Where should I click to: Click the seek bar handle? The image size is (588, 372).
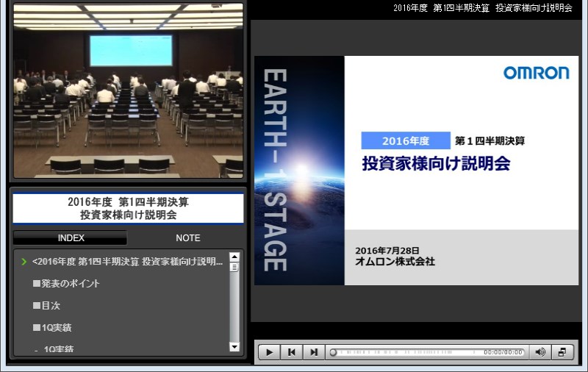[x=333, y=352]
